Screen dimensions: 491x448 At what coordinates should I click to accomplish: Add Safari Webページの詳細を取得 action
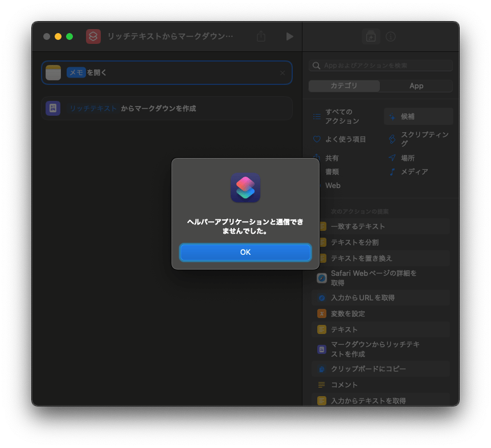coord(380,278)
